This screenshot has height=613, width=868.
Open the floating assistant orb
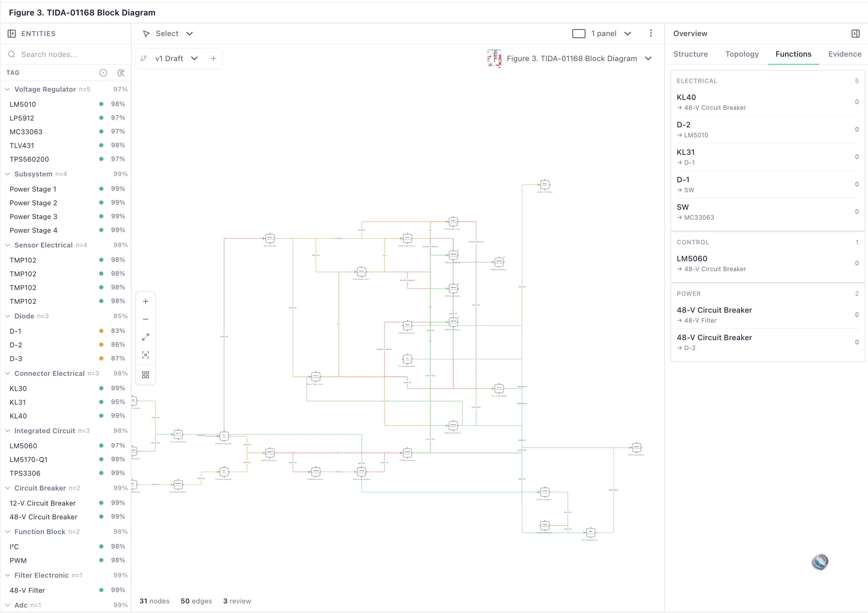820,562
